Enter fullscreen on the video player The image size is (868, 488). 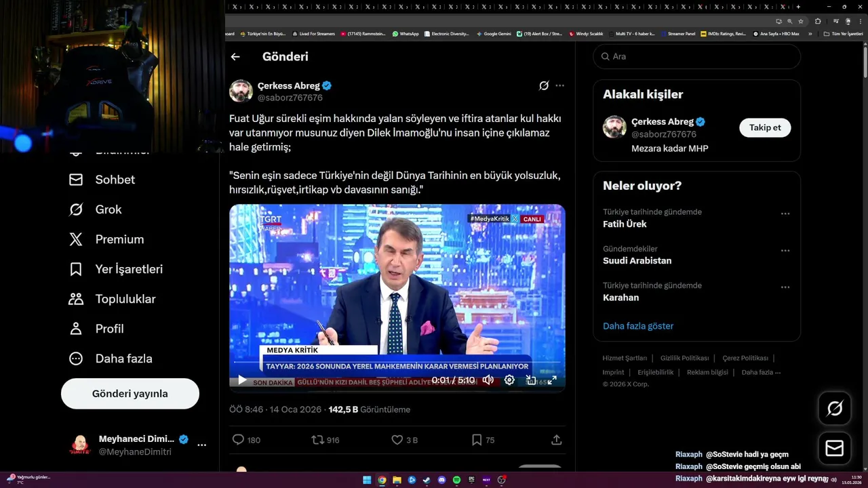[552, 380]
